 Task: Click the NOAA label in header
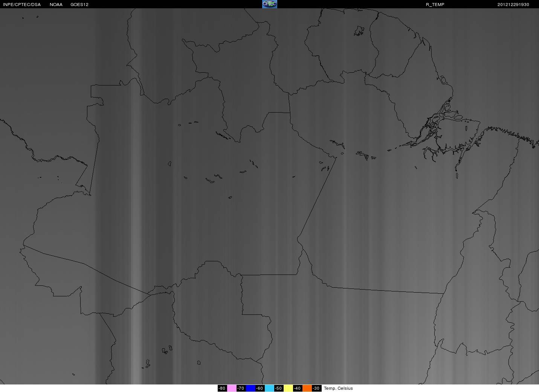pyautogui.click(x=56, y=5)
